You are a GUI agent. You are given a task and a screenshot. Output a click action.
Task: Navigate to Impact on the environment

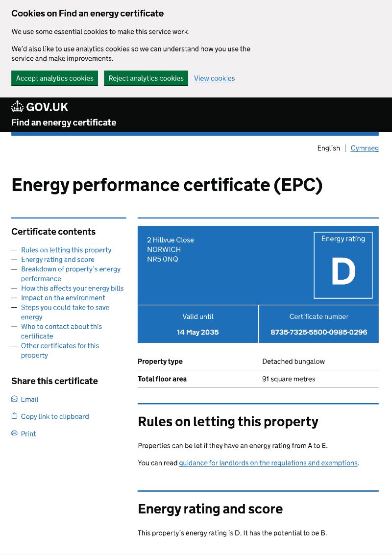point(63,298)
